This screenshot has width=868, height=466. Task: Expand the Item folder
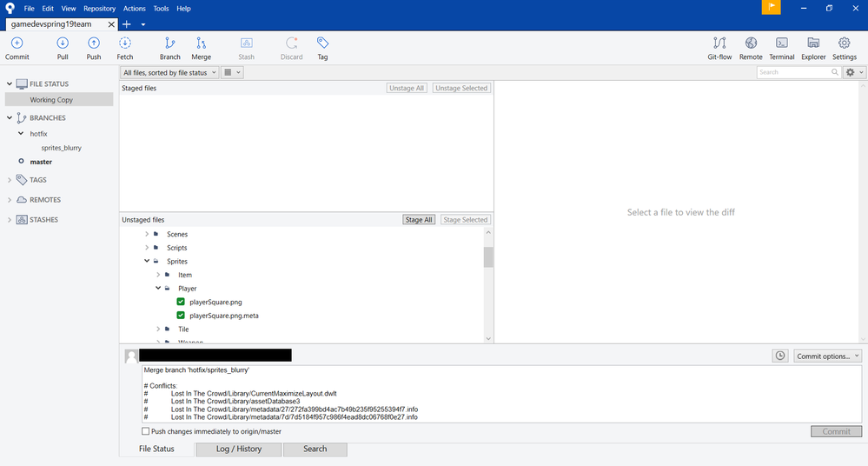[158, 274]
